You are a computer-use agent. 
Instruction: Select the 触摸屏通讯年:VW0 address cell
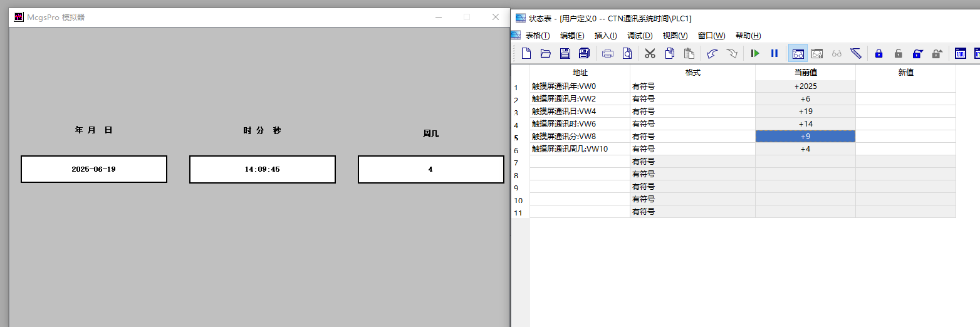(x=580, y=86)
